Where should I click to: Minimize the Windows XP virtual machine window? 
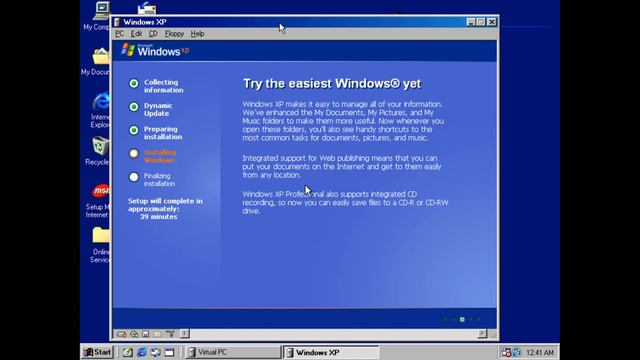click(471, 22)
